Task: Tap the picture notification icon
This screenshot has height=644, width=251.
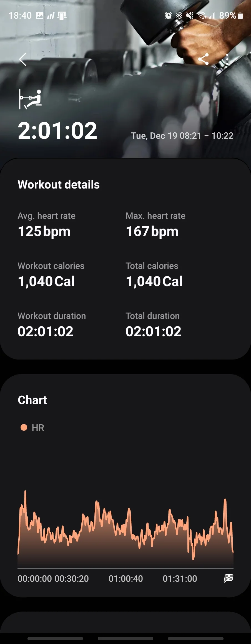Action: 40,16
